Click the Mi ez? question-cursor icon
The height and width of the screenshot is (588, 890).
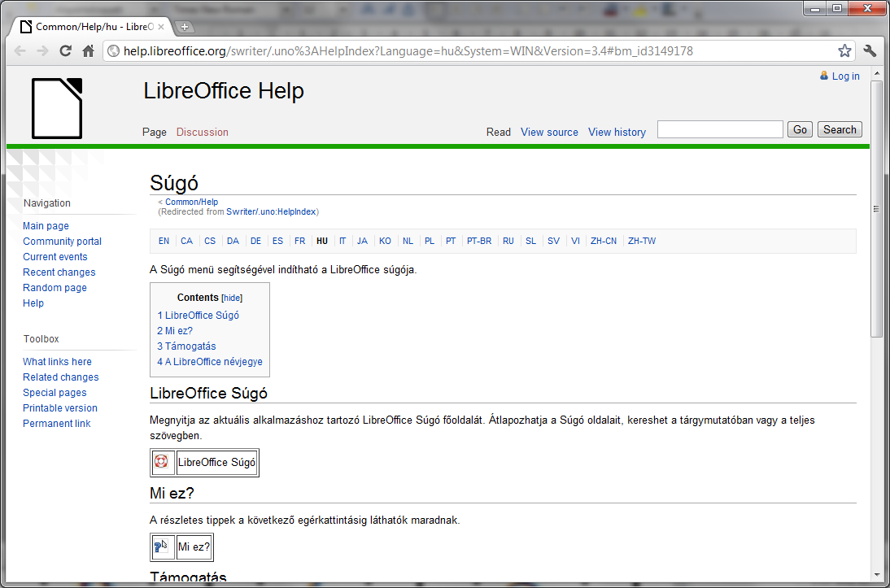(x=162, y=547)
